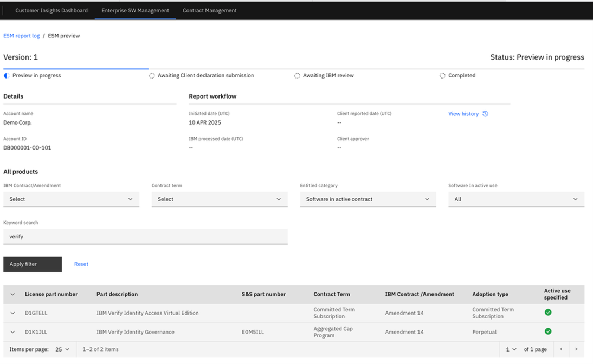593x364 pixels.
Task: Click the Adoption type column header
Action: point(490,294)
